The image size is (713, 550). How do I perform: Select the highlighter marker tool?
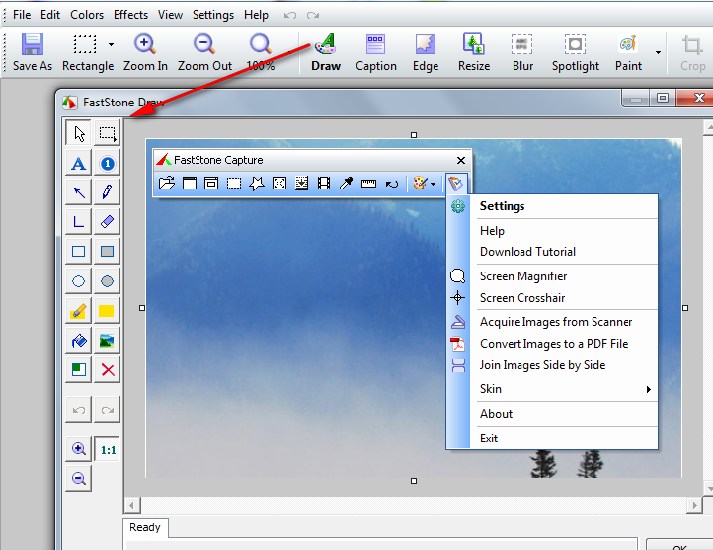[79, 311]
